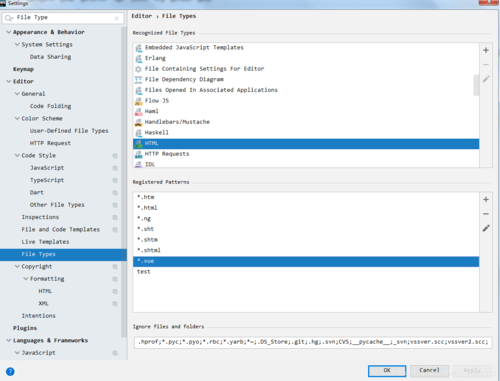Viewport: 500px width, 381px height.
Task: Add a new recognized file type
Action: (486, 50)
